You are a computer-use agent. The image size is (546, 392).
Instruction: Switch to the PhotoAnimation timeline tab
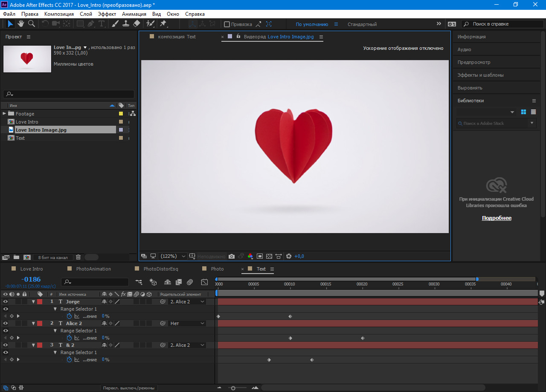coord(93,269)
